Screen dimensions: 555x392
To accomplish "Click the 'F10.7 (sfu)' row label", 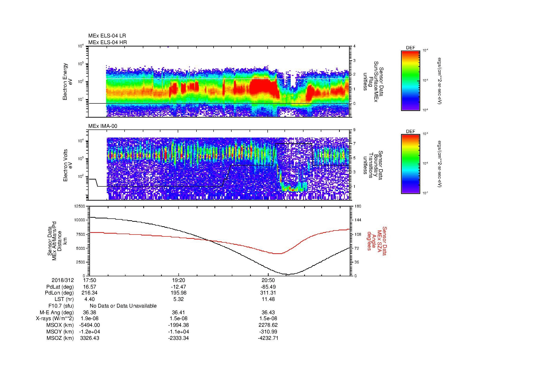I will point(61,306).
